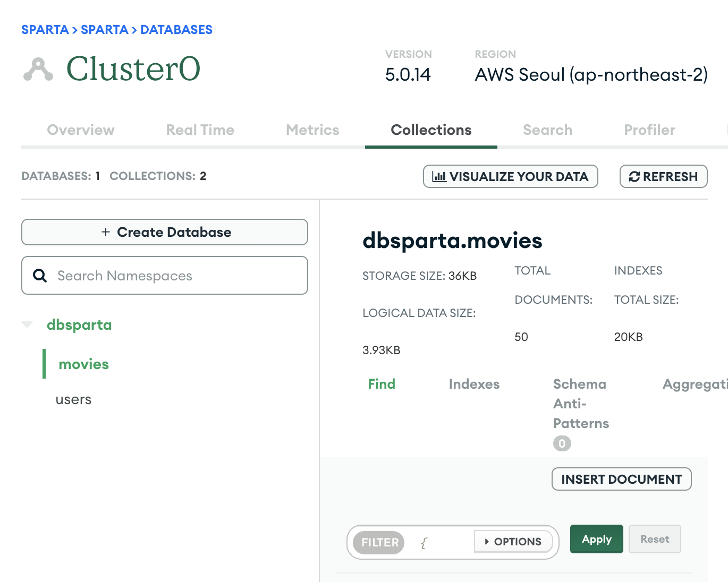The image size is (728, 582).
Task: Go to the Search tab
Action: click(x=547, y=130)
